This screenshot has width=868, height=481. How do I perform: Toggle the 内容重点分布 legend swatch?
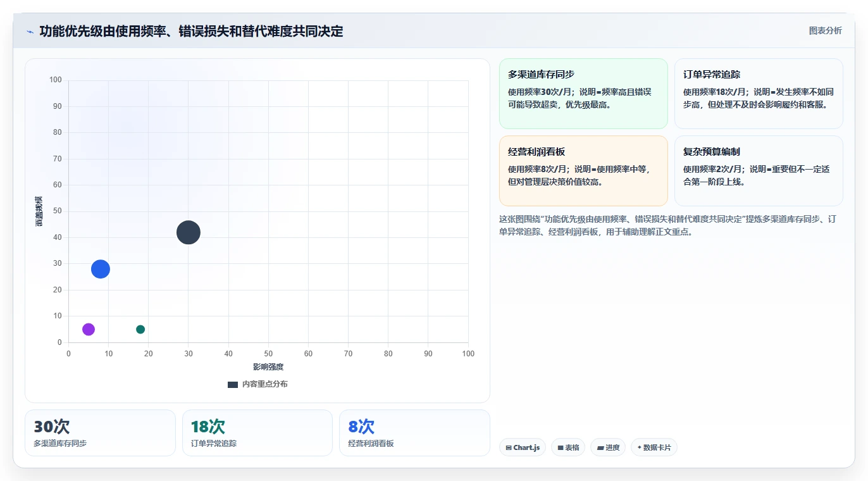click(x=233, y=384)
